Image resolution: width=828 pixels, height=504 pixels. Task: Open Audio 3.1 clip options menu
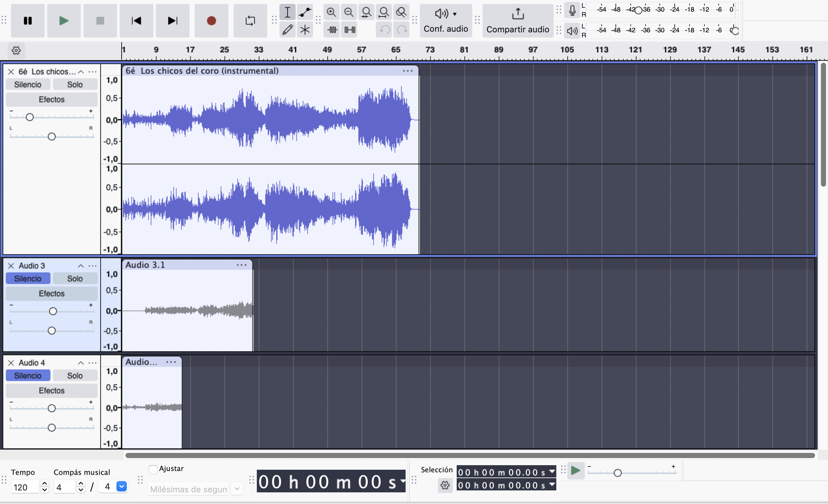(x=241, y=265)
